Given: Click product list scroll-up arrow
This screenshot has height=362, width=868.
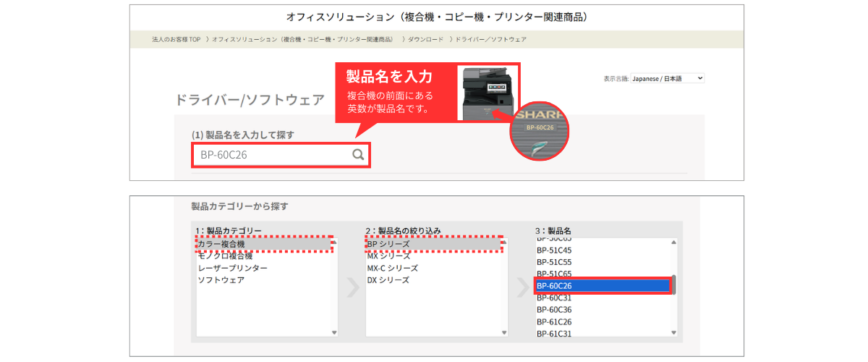Looking at the screenshot, I should [x=674, y=242].
